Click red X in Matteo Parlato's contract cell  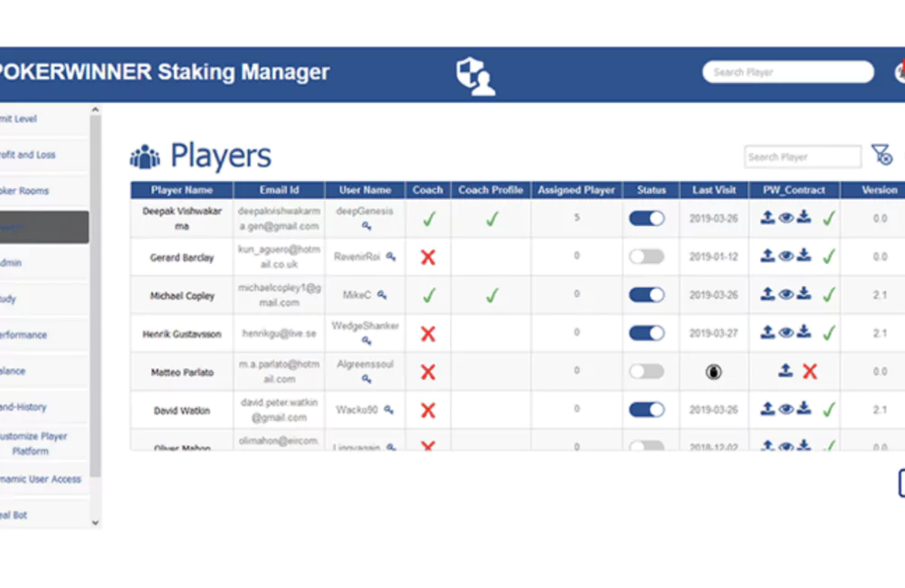coord(810,372)
